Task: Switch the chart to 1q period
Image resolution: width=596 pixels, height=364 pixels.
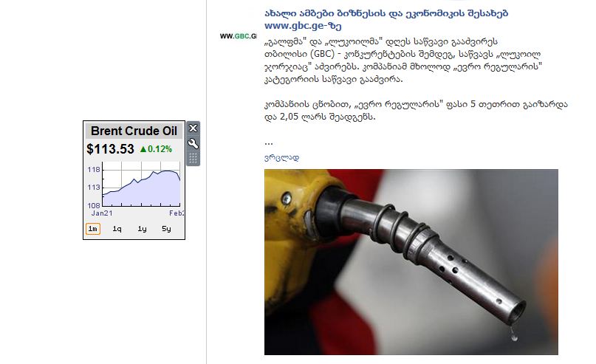Action: coord(117,229)
